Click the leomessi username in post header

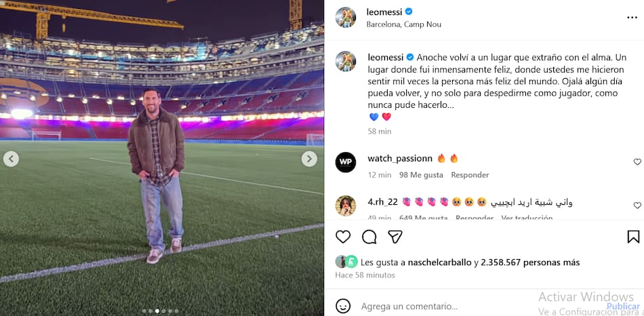(x=384, y=12)
